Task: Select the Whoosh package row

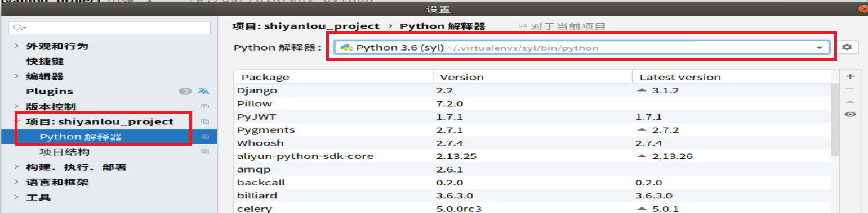Action: point(532,143)
